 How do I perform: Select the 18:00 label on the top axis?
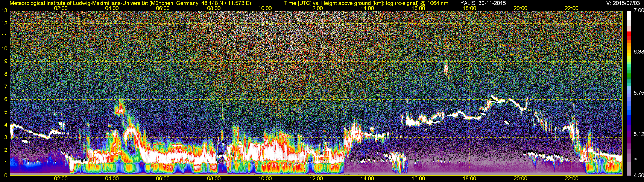(469, 8)
